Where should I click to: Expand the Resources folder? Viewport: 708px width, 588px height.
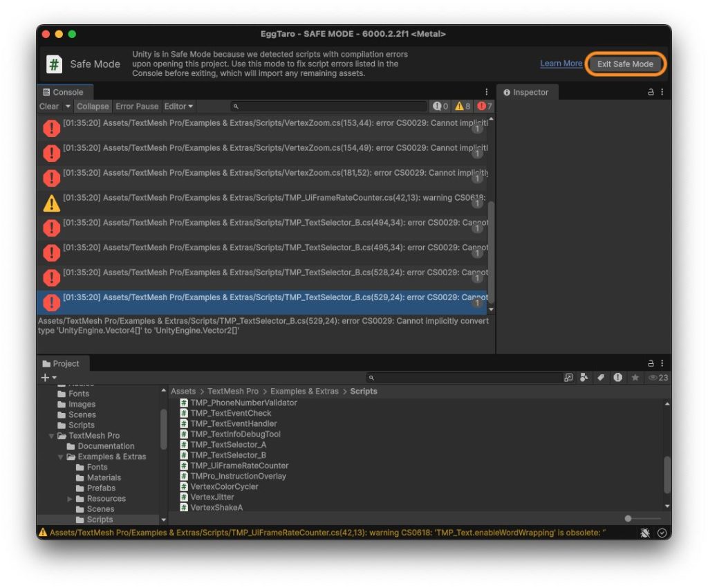70,499
